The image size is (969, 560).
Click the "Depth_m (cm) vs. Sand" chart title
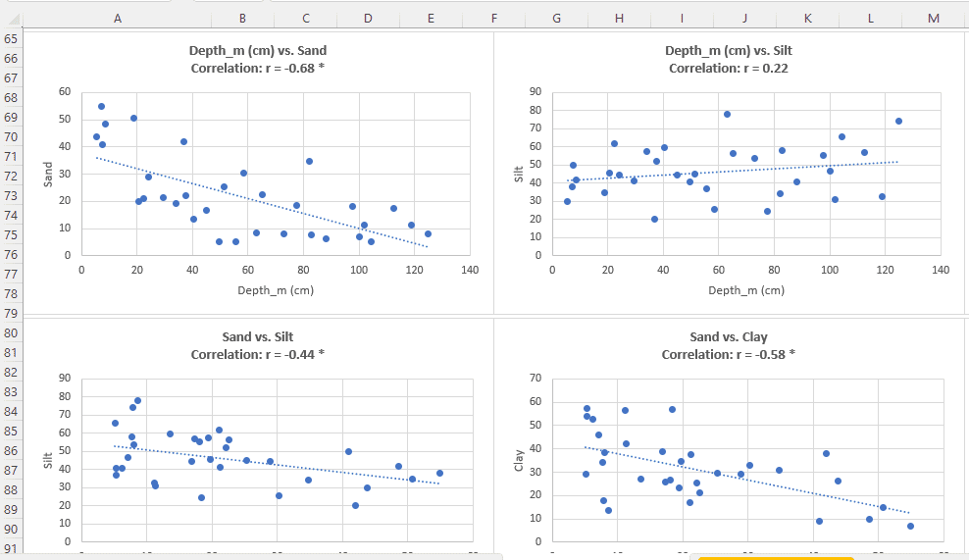[x=258, y=51]
